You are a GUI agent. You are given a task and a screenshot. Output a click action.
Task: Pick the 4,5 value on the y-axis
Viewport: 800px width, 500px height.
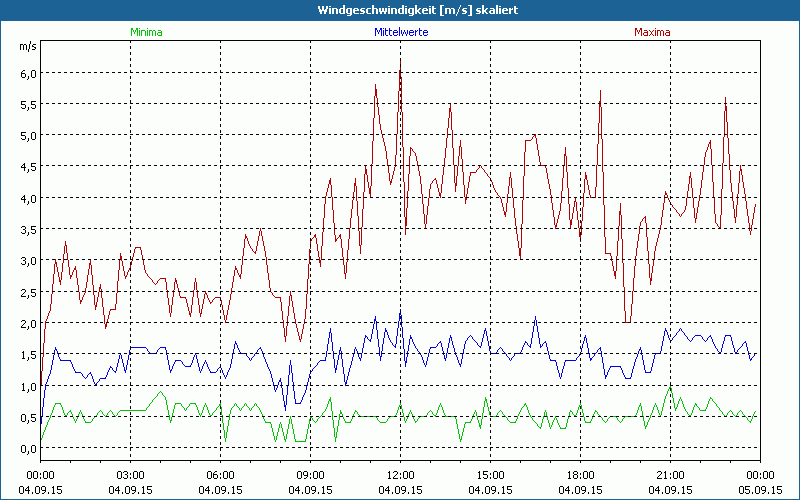27,167
